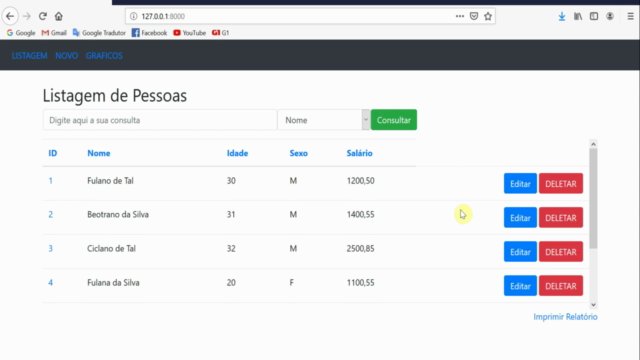The height and width of the screenshot is (360, 640).
Task: Click DELETAR for Fulano de Tal
Action: click(561, 184)
